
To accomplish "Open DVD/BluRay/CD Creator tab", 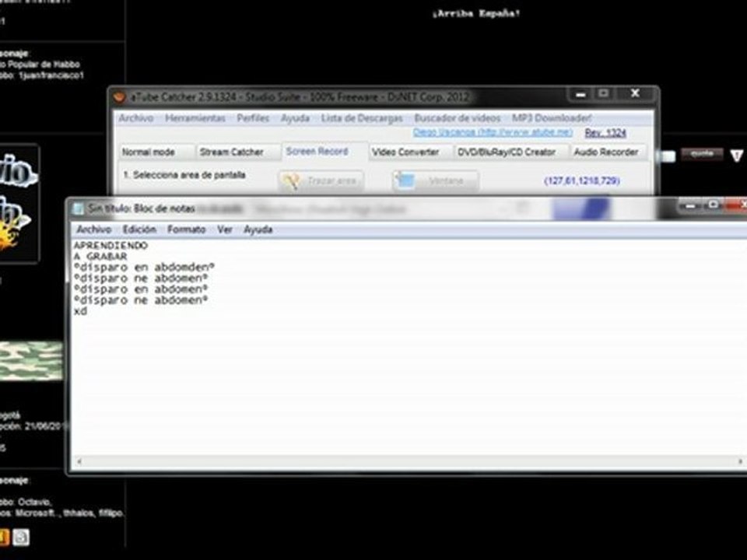I will (512, 152).
